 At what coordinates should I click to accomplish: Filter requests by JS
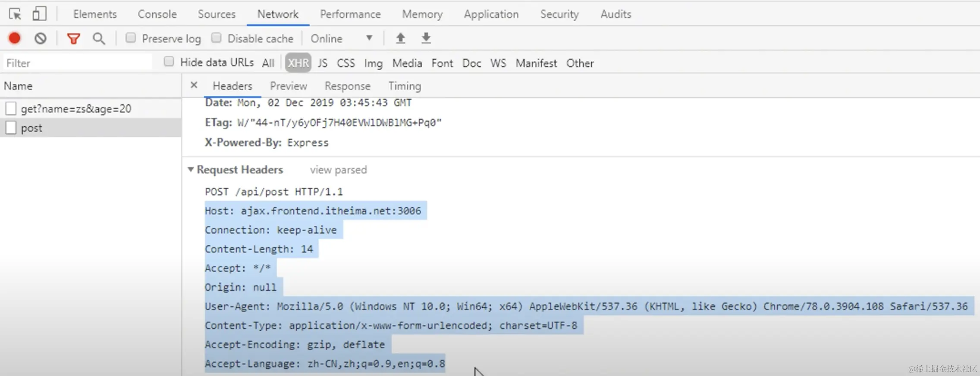coord(323,63)
